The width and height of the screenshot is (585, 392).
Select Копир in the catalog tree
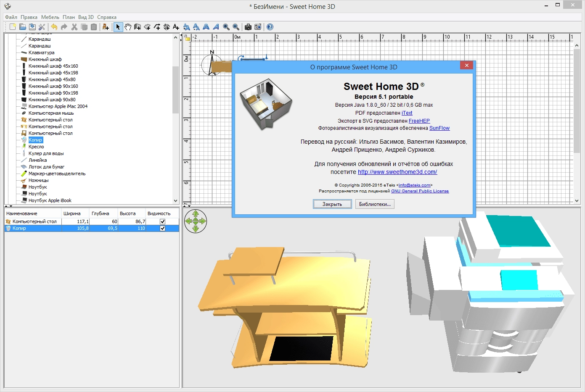click(35, 140)
